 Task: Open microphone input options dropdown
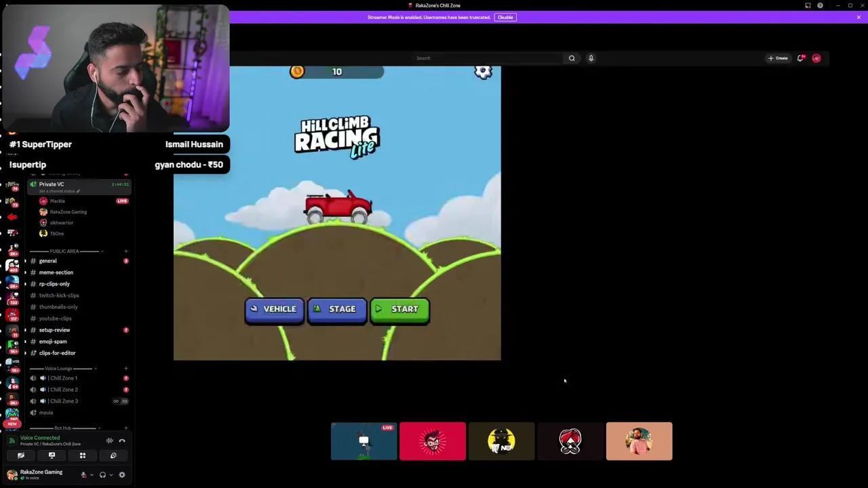[x=92, y=475]
